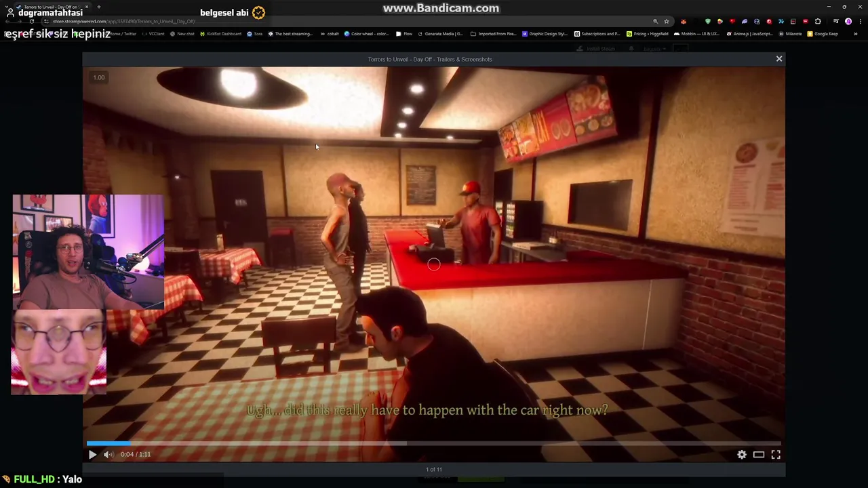This screenshot has width=868, height=488.
Task: Open the Pricing Higgsfield bookmark
Action: [648, 34]
